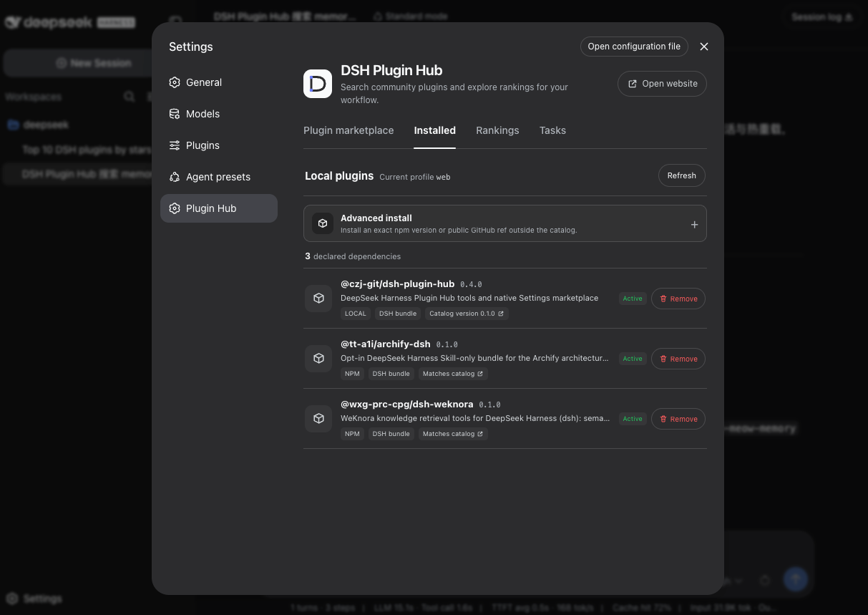Remove the dsh-plugin-hub plugin
The width and height of the screenshot is (868, 615).
(x=678, y=299)
